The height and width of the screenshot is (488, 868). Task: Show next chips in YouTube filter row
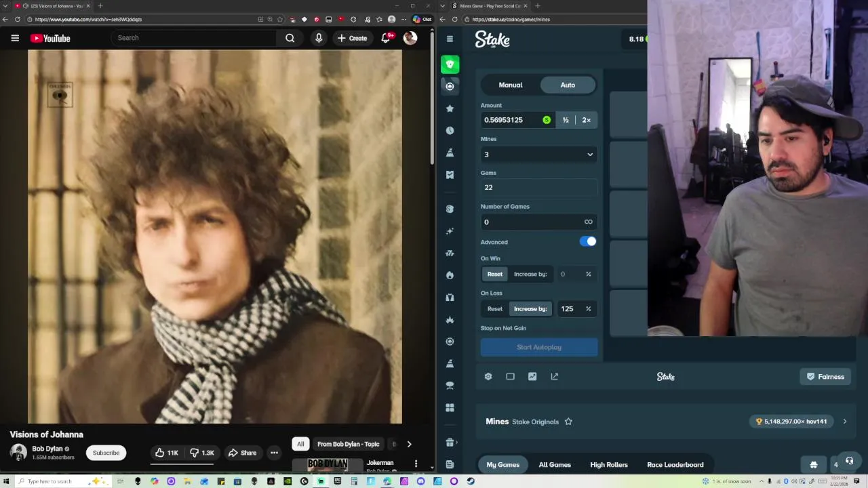(409, 444)
